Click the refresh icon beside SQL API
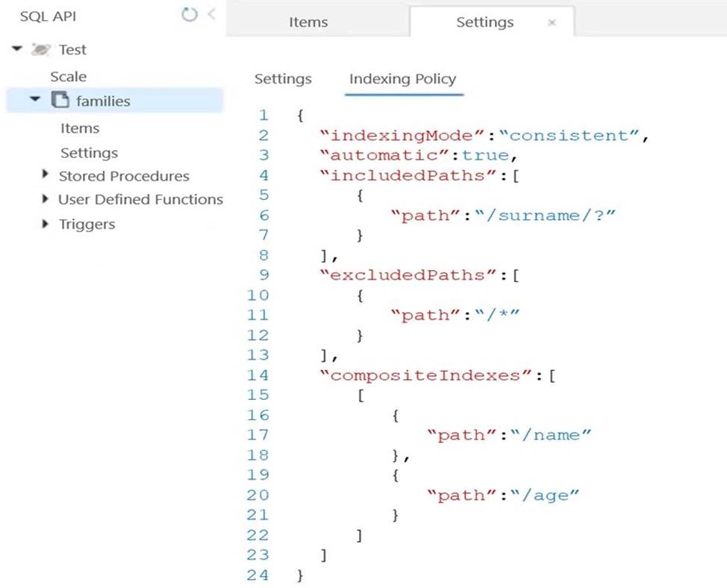 [190, 15]
